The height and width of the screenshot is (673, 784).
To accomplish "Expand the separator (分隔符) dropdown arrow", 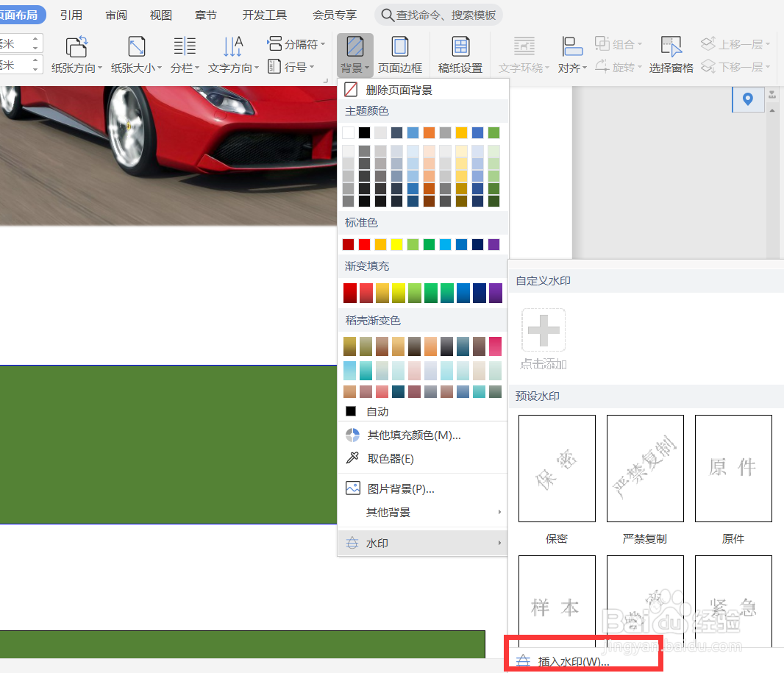I will tap(323, 44).
